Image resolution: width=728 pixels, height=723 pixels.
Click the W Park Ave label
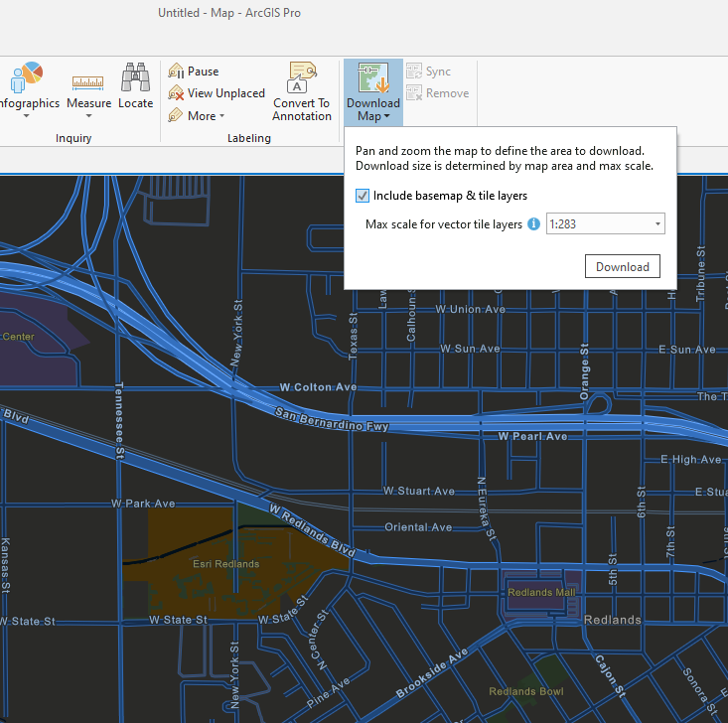point(143,504)
